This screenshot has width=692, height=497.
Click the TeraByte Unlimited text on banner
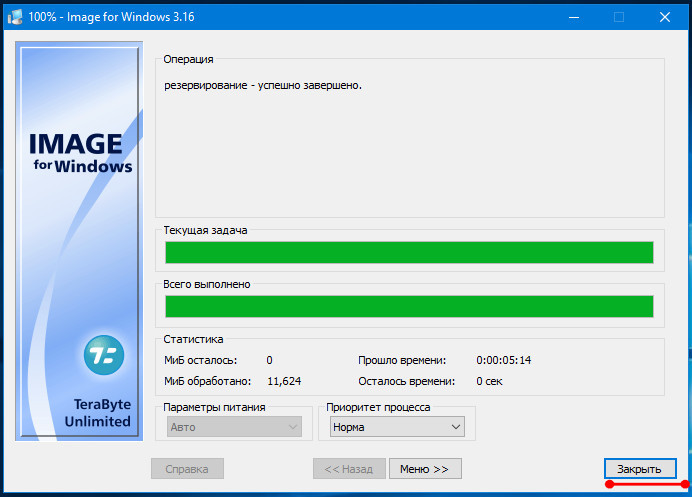[98, 413]
